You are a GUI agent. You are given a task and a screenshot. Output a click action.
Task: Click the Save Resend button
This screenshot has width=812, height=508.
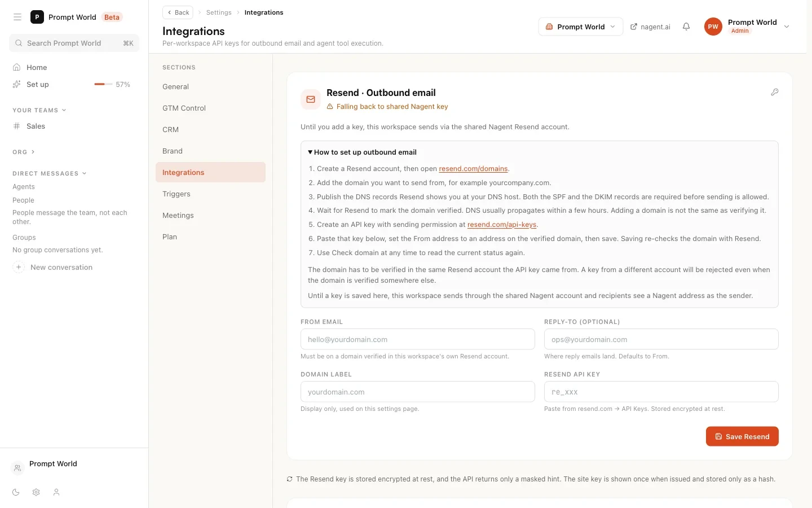click(x=742, y=436)
